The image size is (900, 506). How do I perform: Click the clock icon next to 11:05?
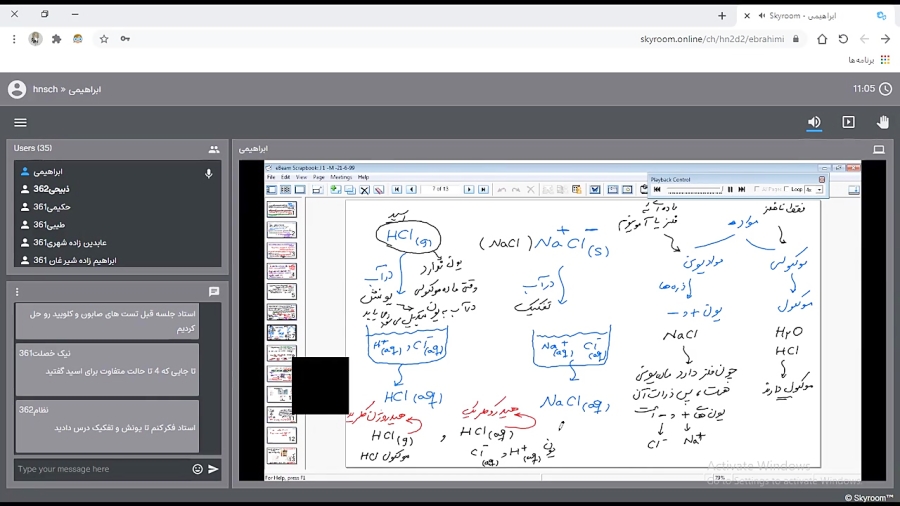click(x=886, y=89)
